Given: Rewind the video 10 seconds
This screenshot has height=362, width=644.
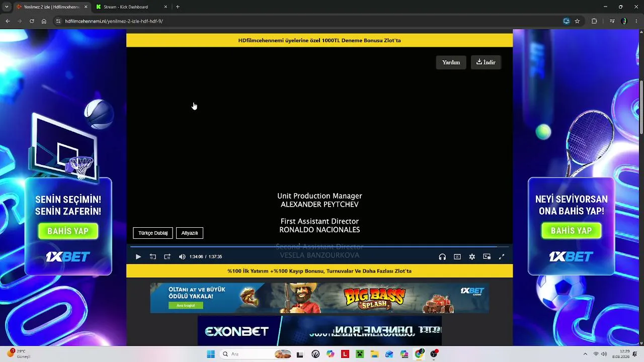Looking at the screenshot, I should click(x=153, y=257).
